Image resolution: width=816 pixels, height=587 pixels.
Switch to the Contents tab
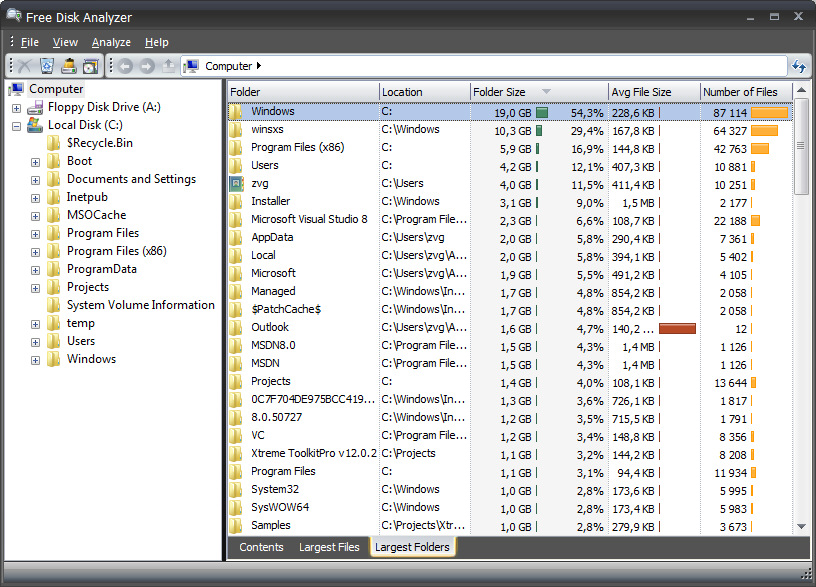tap(261, 547)
